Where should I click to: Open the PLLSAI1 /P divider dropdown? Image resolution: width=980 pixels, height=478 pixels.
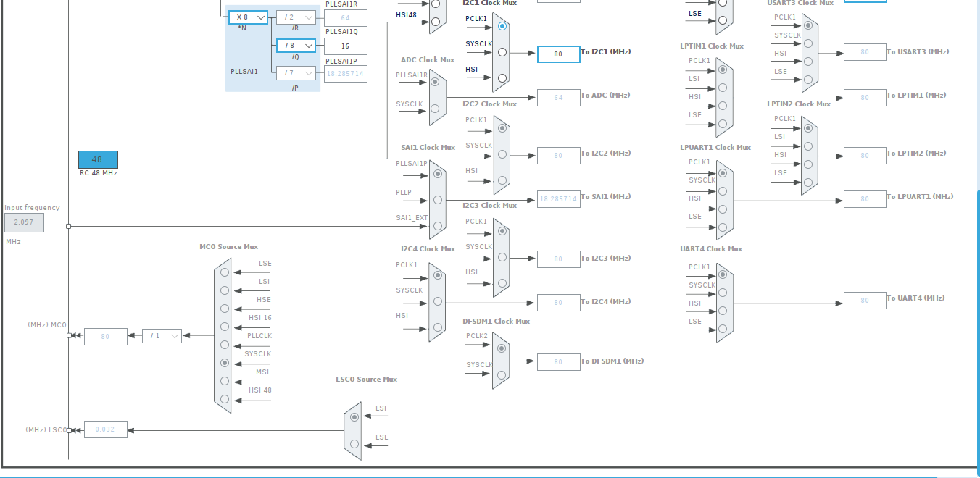click(296, 72)
